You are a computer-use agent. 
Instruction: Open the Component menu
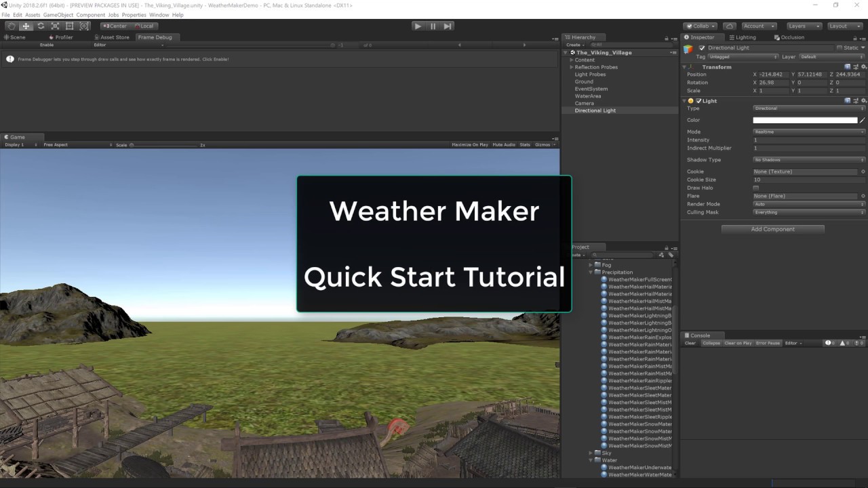pos(90,15)
